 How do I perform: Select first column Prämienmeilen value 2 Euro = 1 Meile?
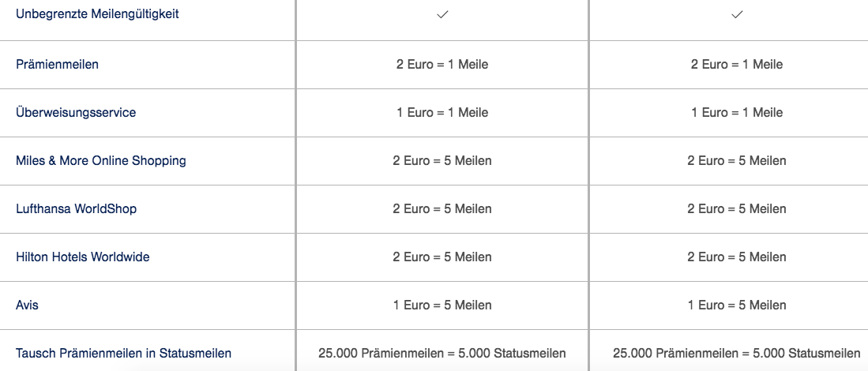(x=442, y=64)
